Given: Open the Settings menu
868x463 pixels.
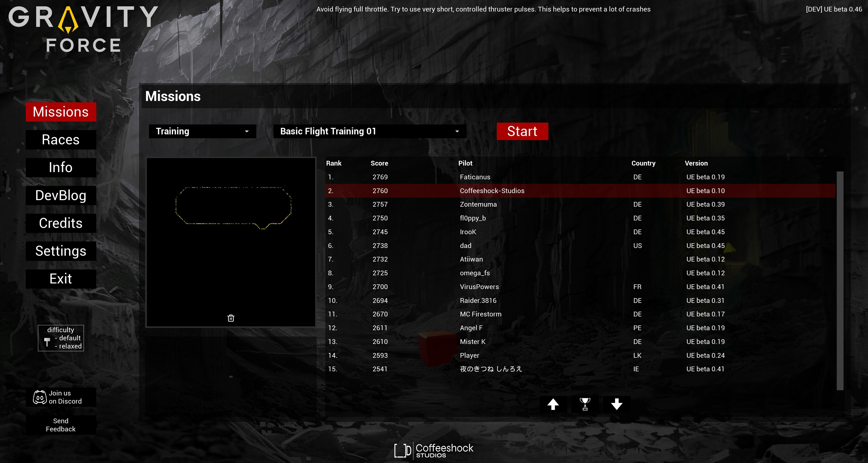Looking at the screenshot, I should (x=61, y=251).
